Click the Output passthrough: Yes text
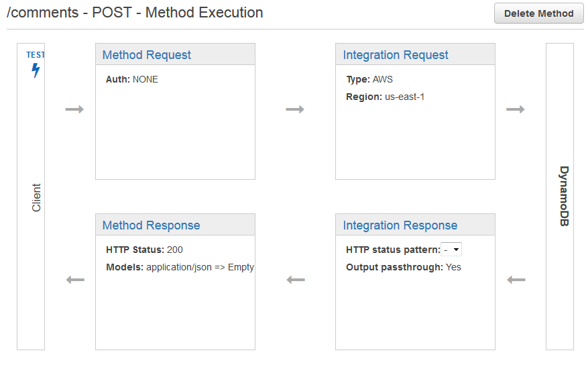Viewport: 588px width, 367px height. tap(404, 267)
